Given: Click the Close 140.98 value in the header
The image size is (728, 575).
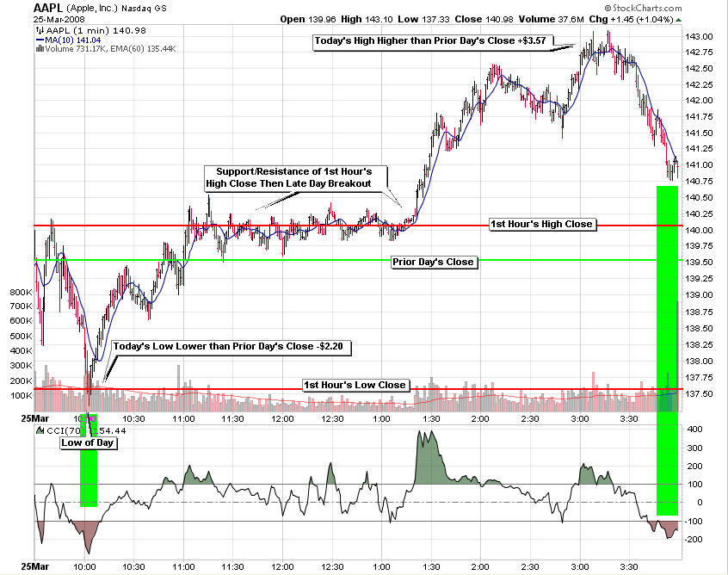Looking at the screenshot, I should click(484, 20).
